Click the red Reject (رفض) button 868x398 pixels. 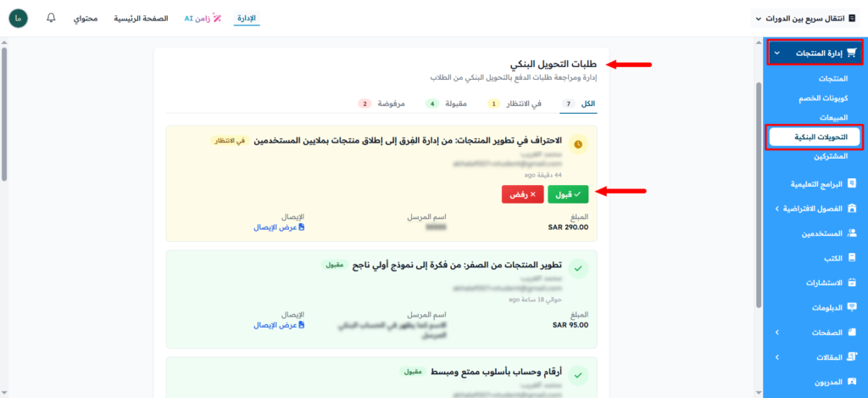click(523, 194)
